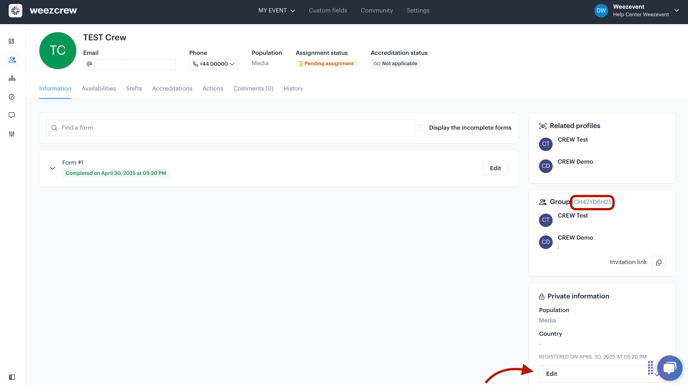Switch to the Comments (0) tab
Viewport: 688px width, 385px height.
253,89
